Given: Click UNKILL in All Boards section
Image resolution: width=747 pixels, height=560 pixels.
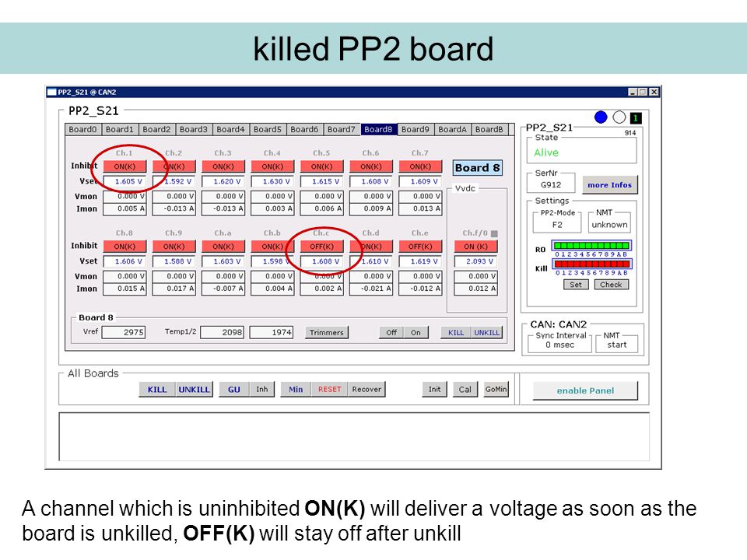Looking at the screenshot, I should point(194,390).
